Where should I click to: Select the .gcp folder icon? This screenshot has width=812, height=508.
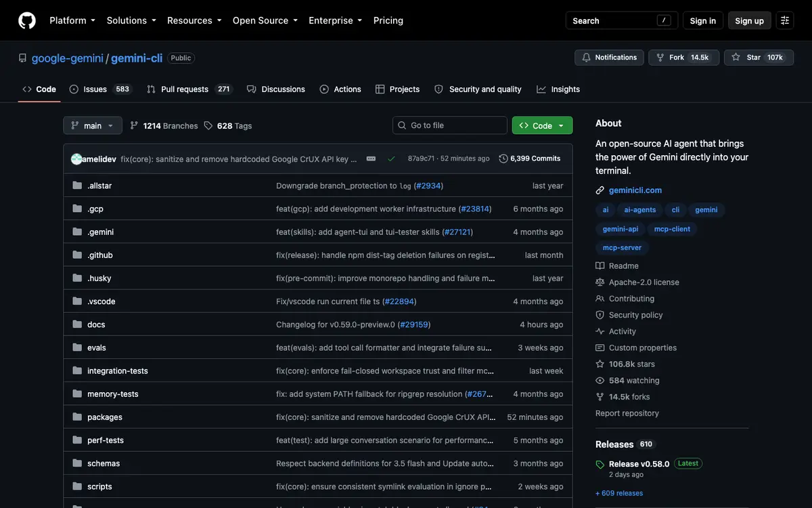pyautogui.click(x=77, y=209)
